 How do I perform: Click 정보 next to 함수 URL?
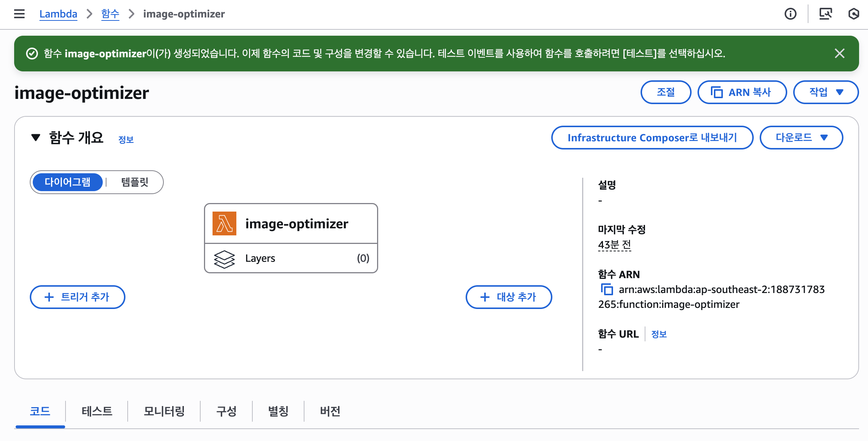coord(658,334)
